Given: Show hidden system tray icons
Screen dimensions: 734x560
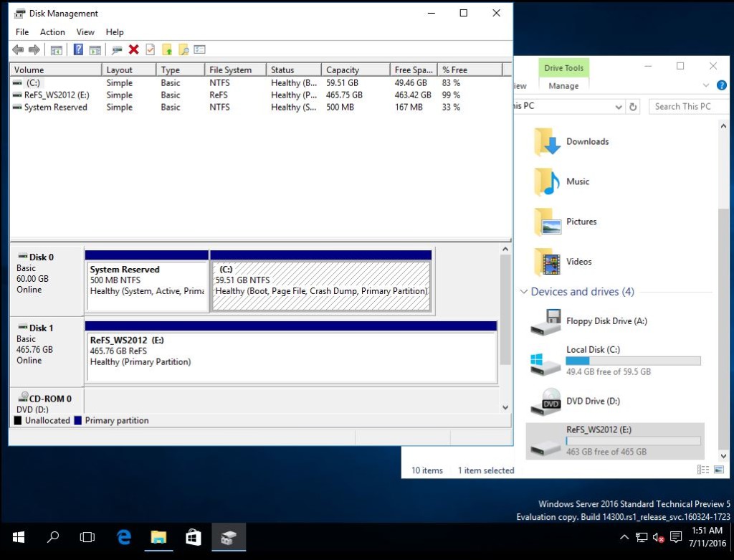Looking at the screenshot, I should point(624,537).
